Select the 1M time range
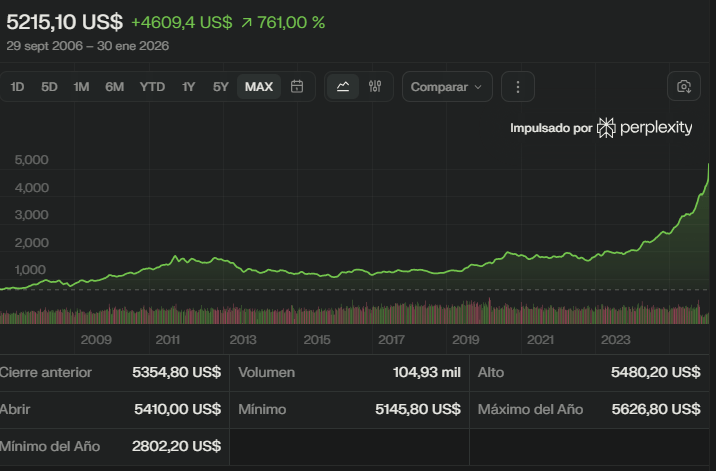The image size is (716, 471). (81, 87)
